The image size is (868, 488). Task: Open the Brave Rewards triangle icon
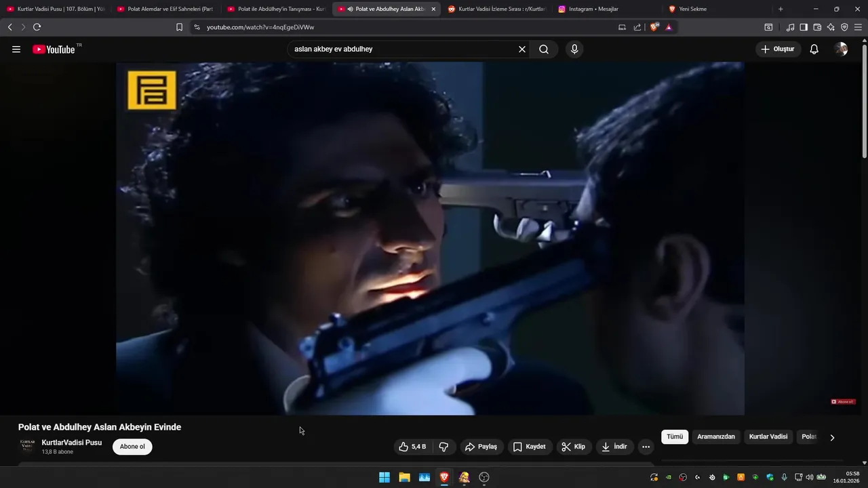coord(669,27)
